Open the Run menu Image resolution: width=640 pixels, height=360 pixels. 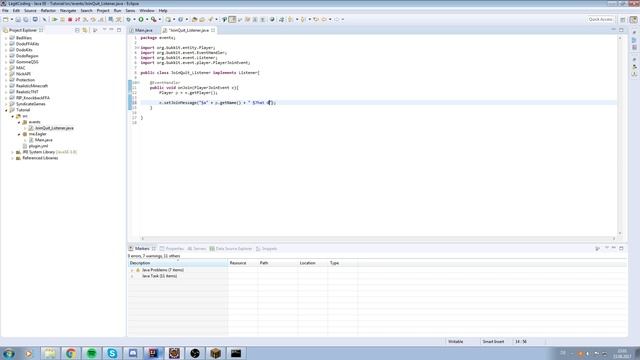coord(118,11)
